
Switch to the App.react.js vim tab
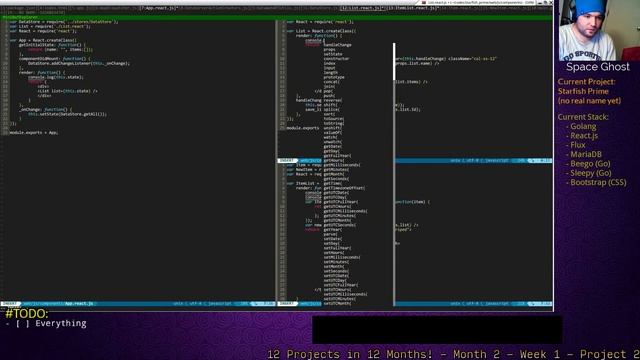coord(158,8)
